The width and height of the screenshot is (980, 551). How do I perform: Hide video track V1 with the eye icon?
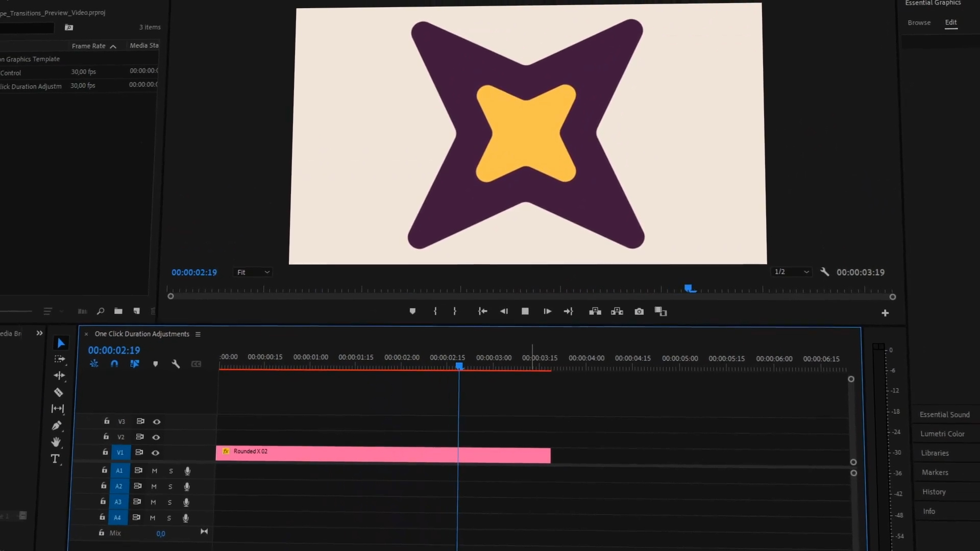[x=156, y=453]
